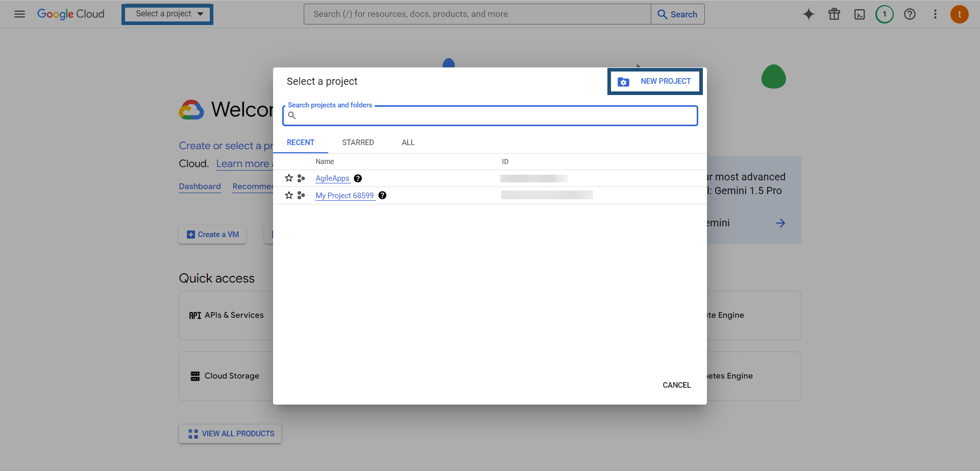Switch to the STARRED tab
The image size is (980, 471).
(x=358, y=143)
